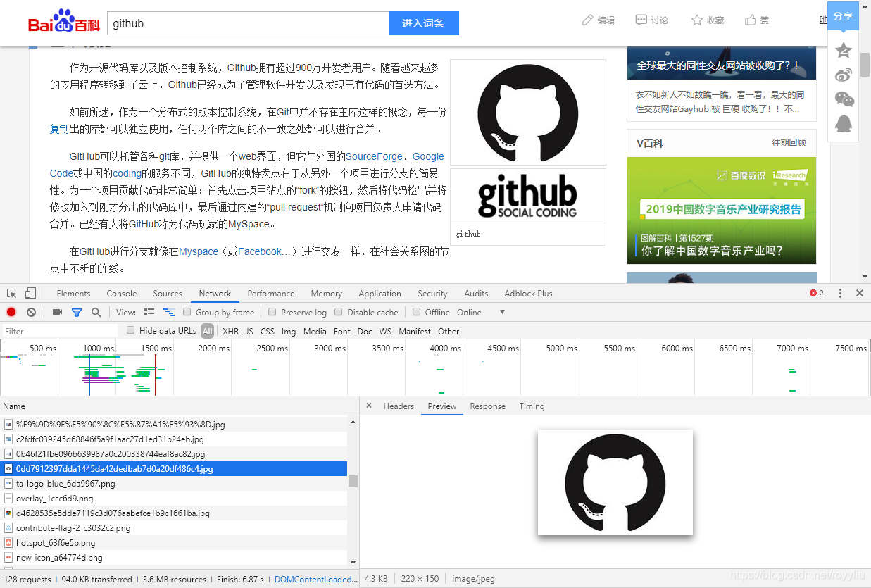The width and height of the screenshot is (871, 588).
Task: Stop recording network log (red dot)
Action: click(x=11, y=312)
